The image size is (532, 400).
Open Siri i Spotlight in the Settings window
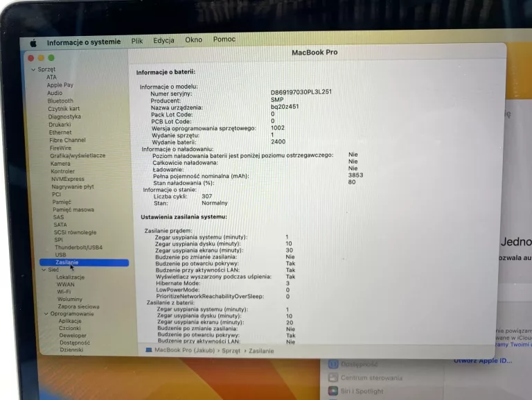pos(362,391)
